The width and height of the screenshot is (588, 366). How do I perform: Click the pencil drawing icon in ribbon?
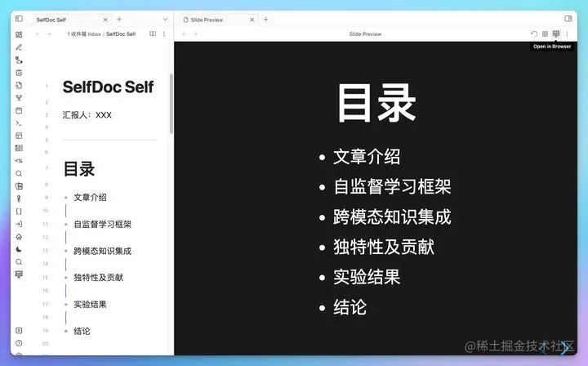[x=19, y=47]
